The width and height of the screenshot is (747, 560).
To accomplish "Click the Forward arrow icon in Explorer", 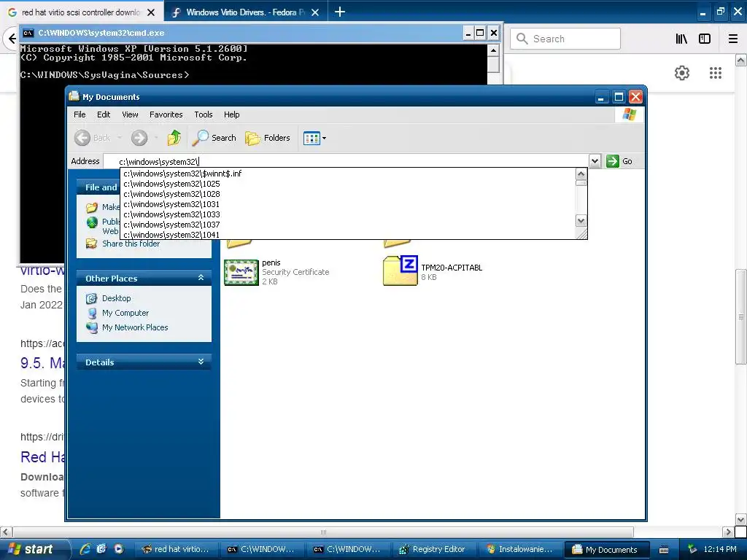I will 139,138.
